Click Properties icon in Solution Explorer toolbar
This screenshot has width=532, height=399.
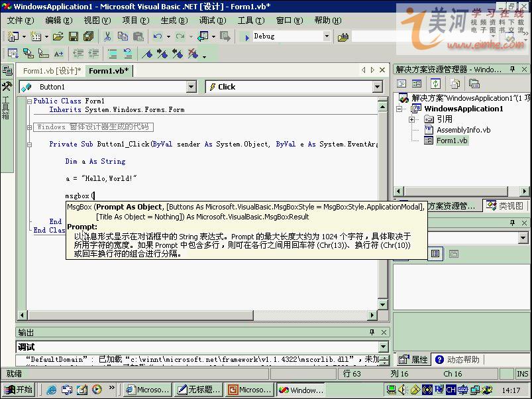tap(474, 83)
